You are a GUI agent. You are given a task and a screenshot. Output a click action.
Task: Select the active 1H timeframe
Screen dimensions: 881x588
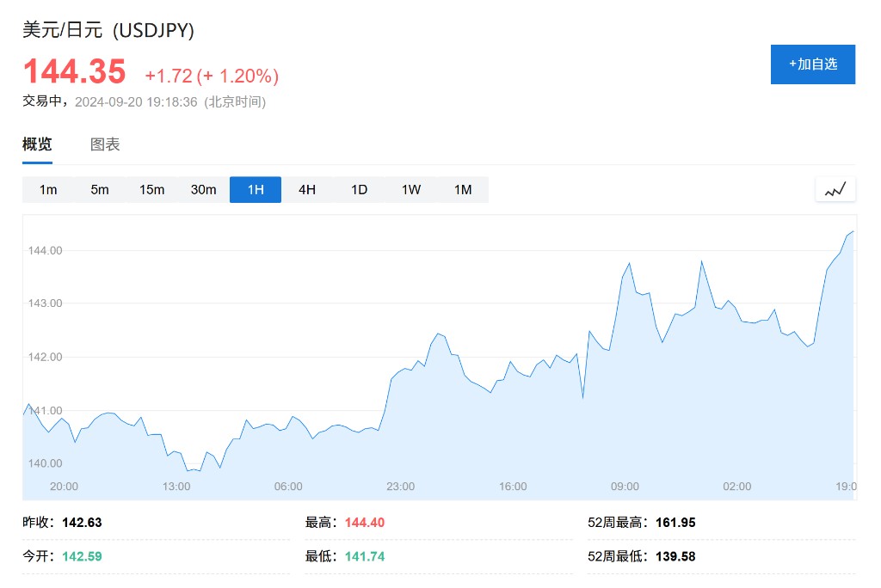point(256,190)
